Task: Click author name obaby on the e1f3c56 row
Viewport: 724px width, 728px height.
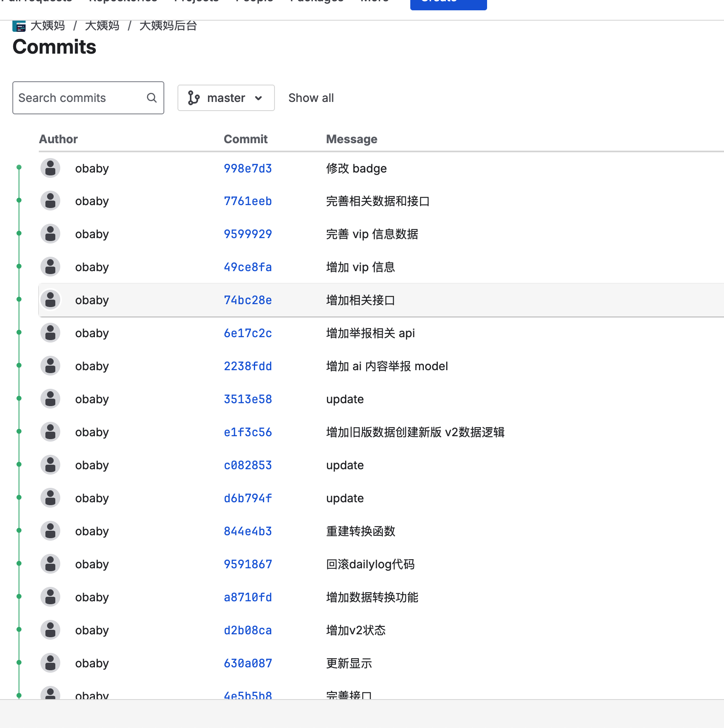Action: pyautogui.click(x=92, y=432)
